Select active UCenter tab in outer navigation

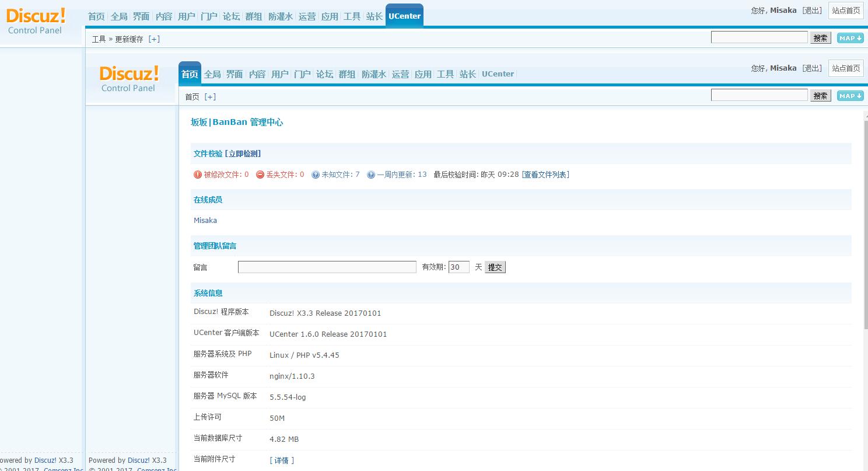(x=404, y=16)
